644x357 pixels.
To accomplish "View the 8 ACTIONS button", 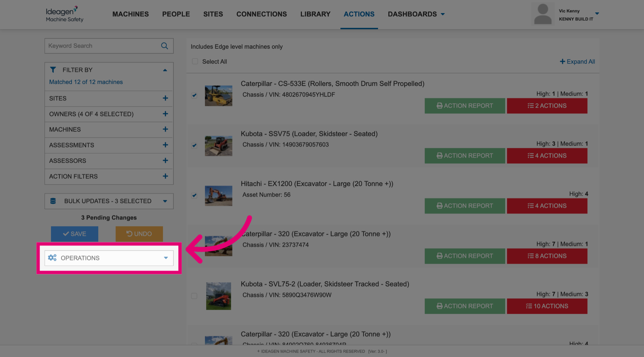I will (547, 256).
